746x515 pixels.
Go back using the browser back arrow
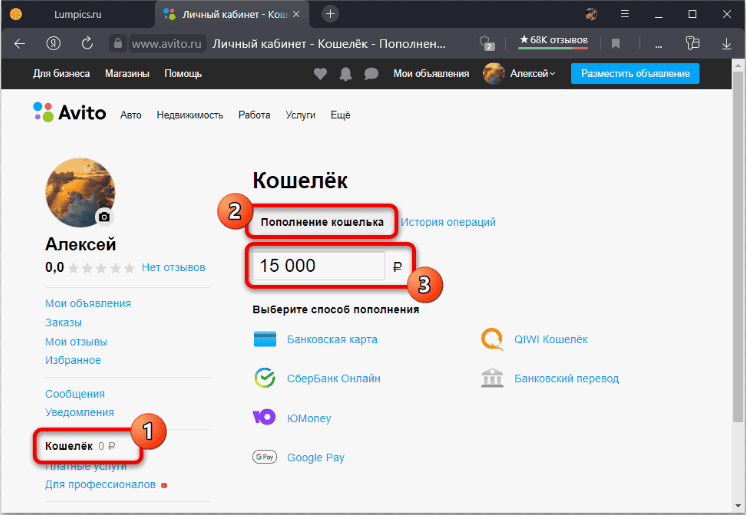(20, 44)
